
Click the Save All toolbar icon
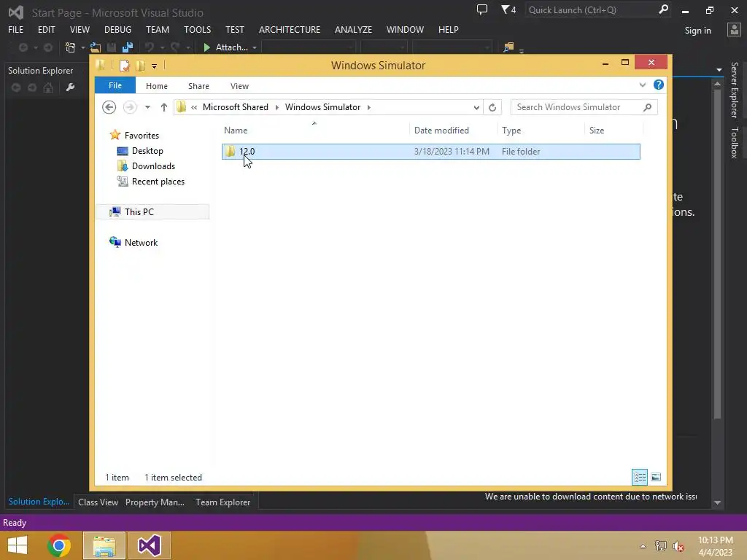[x=128, y=47]
